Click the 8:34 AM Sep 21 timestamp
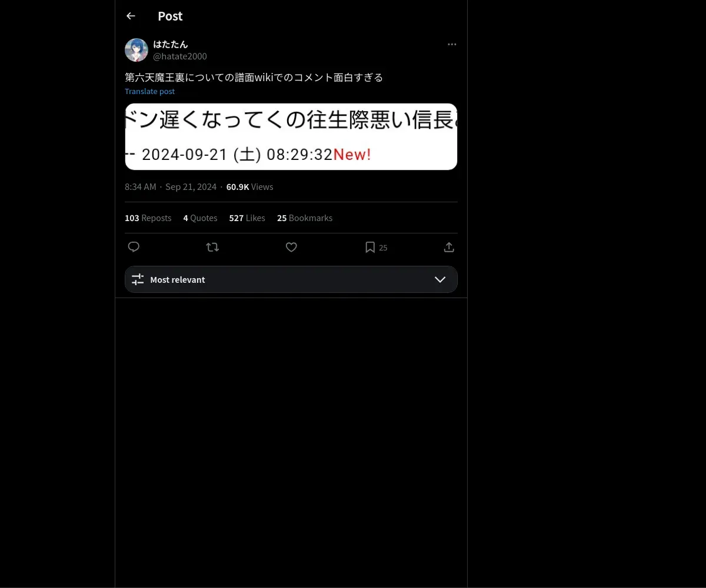Viewport: 706px width, 588px height. point(171,186)
